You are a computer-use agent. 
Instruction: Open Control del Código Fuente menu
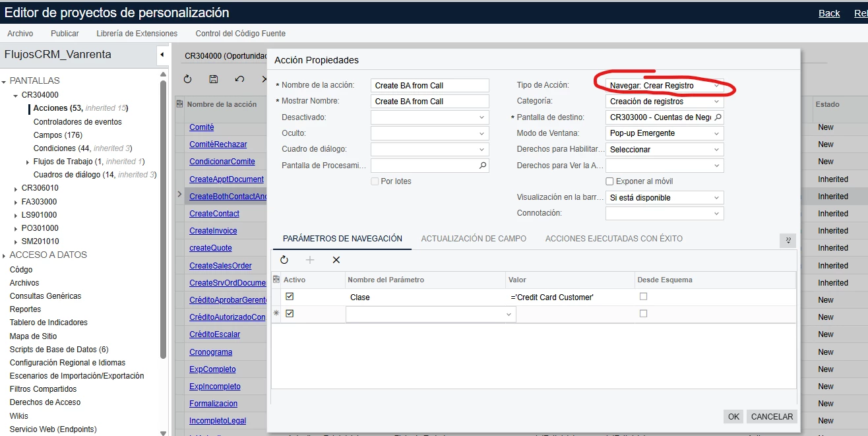241,34
